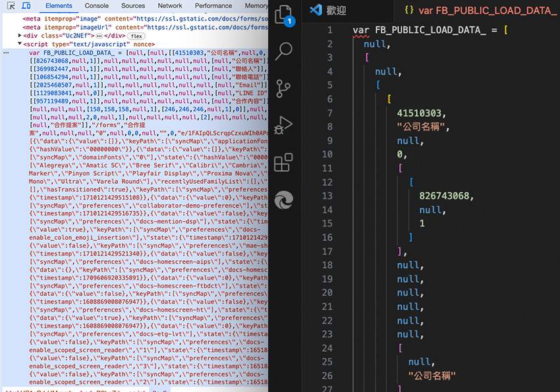Click the opening bracket on editor line 6
560x392 pixels.
click(x=389, y=99)
